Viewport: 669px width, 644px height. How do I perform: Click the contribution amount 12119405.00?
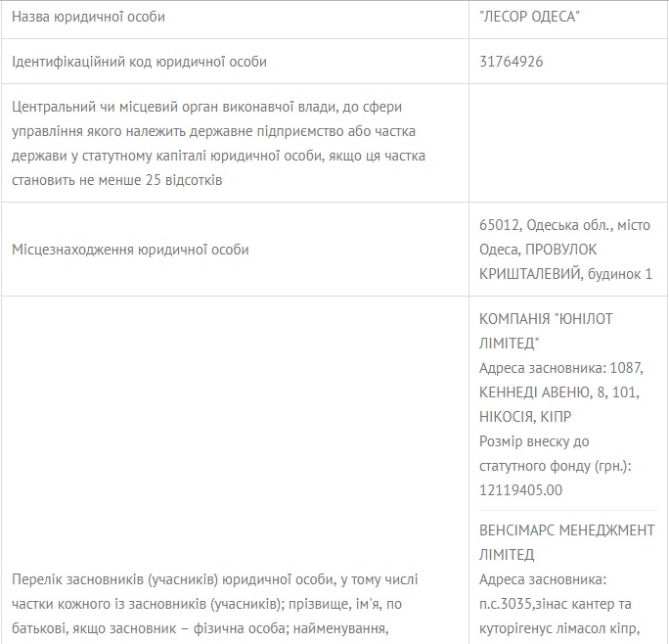pyautogui.click(x=520, y=489)
